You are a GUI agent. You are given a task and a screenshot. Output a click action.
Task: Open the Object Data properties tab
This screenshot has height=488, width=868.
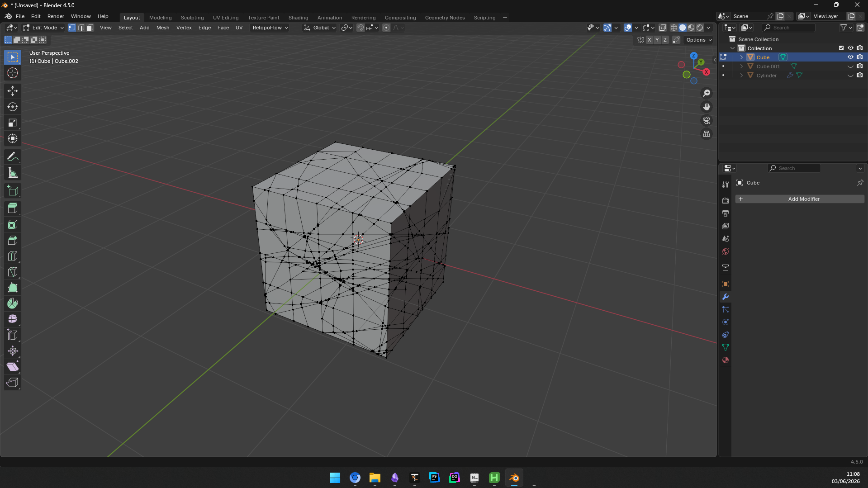coord(726,348)
